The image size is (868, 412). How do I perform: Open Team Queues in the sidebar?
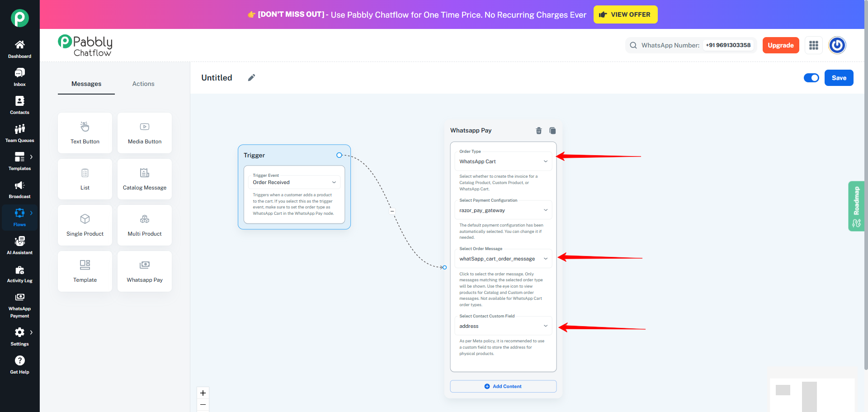point(19,134)
